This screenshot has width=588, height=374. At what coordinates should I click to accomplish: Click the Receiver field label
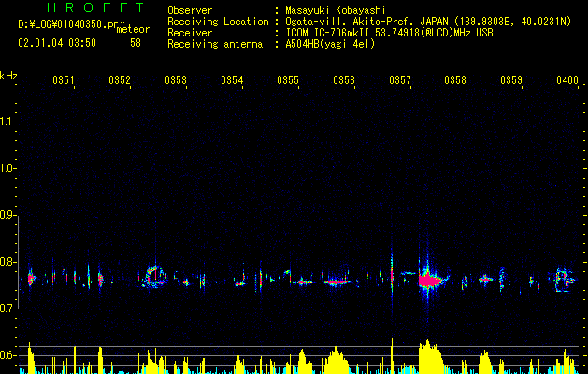pyautogui.click(x=190, y=33)
